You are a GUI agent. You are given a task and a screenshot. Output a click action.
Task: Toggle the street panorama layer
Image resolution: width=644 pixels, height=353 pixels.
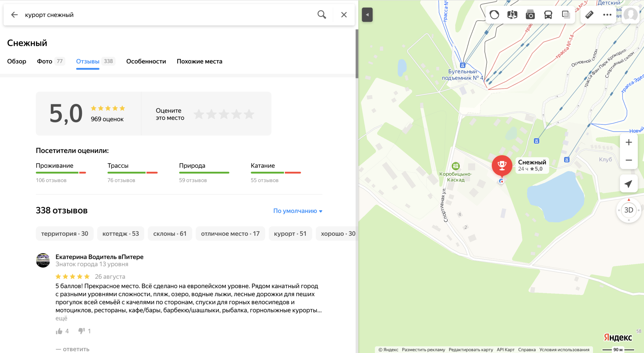[x=512, y=15]
